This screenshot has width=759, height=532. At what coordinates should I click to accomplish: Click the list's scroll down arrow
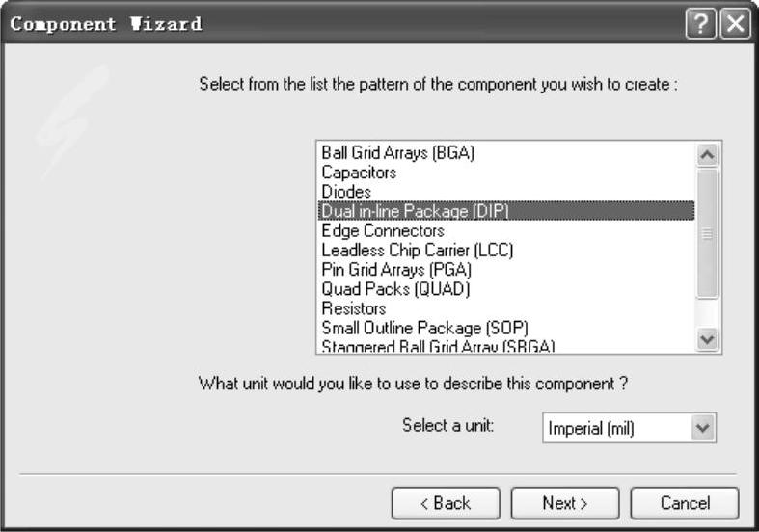pos(707,339)
